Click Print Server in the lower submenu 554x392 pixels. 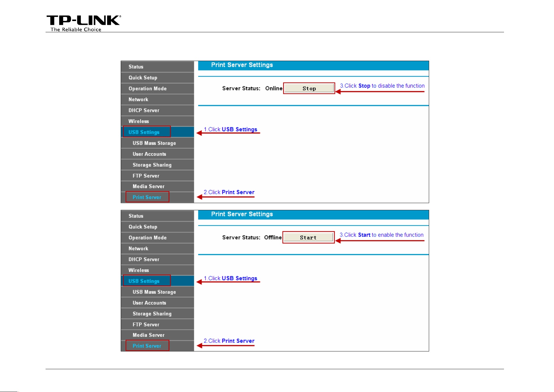(157, 346)
